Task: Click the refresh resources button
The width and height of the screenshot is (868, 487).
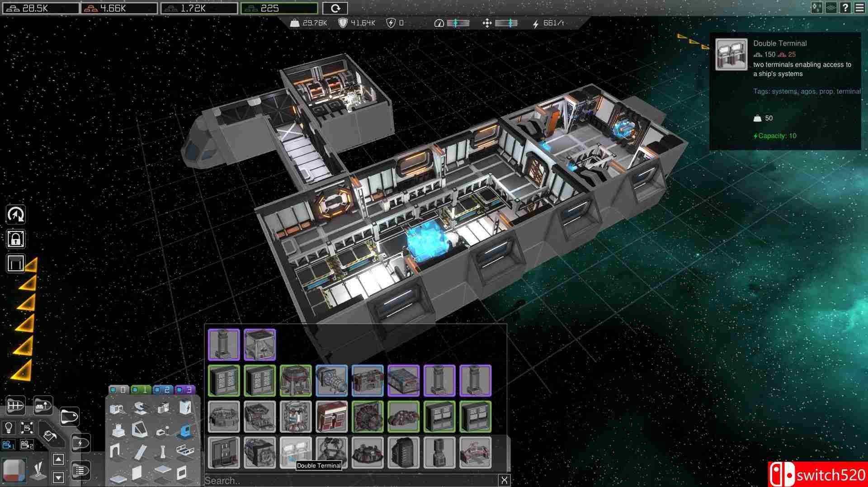Action: (x=335, y=8)
